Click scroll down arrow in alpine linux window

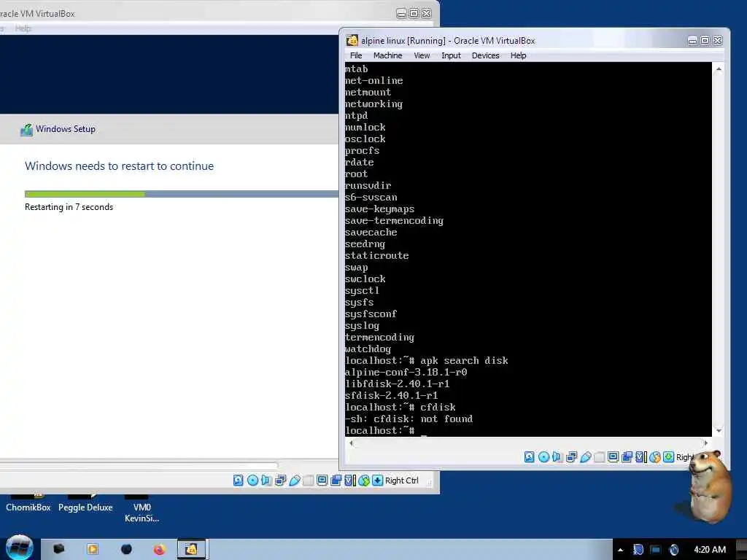[x=719, y=431]
